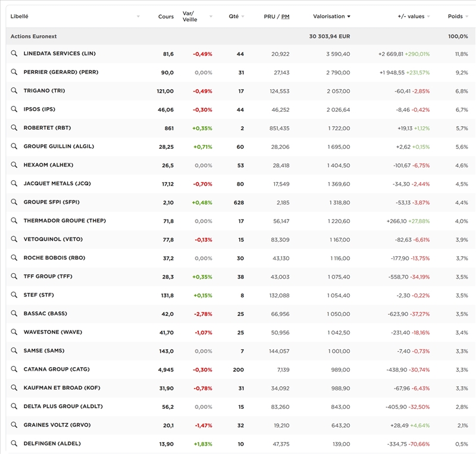This screenshot has height=454, width=476.
Task: Open WAVESTONE (WAVE) stock page
Action: (53, 332)
